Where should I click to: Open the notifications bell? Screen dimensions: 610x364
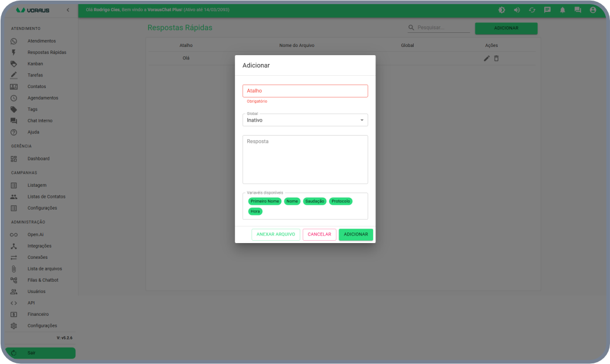562,10
